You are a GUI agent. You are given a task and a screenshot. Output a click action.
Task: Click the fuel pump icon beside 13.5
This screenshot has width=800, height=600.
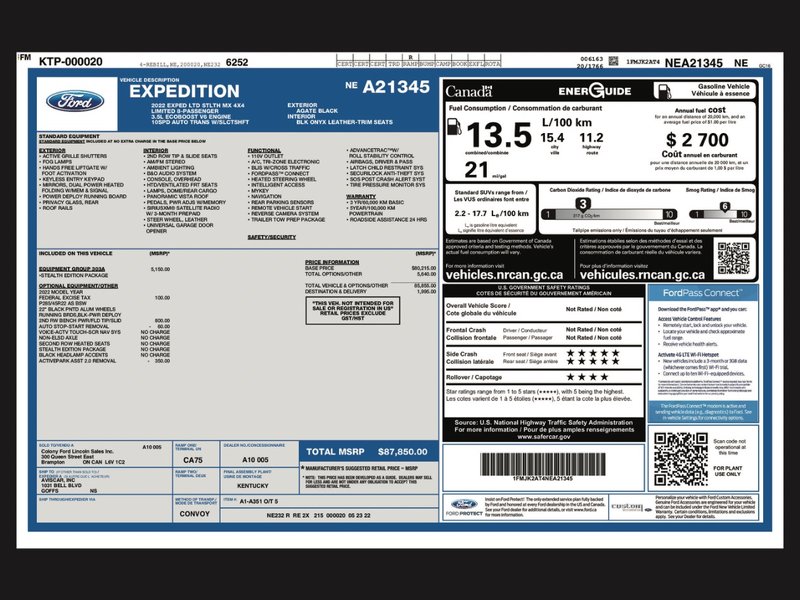(454, 127)
